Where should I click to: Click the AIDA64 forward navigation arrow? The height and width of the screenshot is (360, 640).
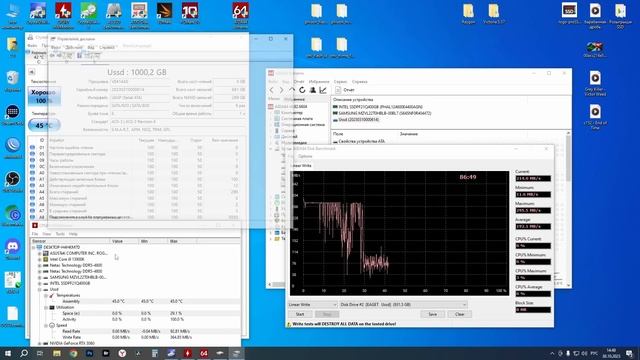(282, 90)
